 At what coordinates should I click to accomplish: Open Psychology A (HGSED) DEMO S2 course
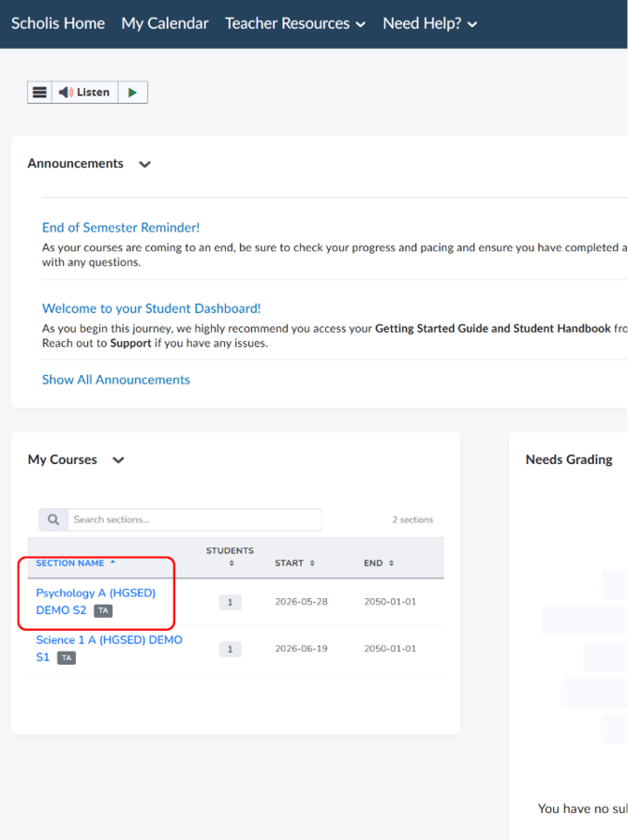tap(96, 601)
